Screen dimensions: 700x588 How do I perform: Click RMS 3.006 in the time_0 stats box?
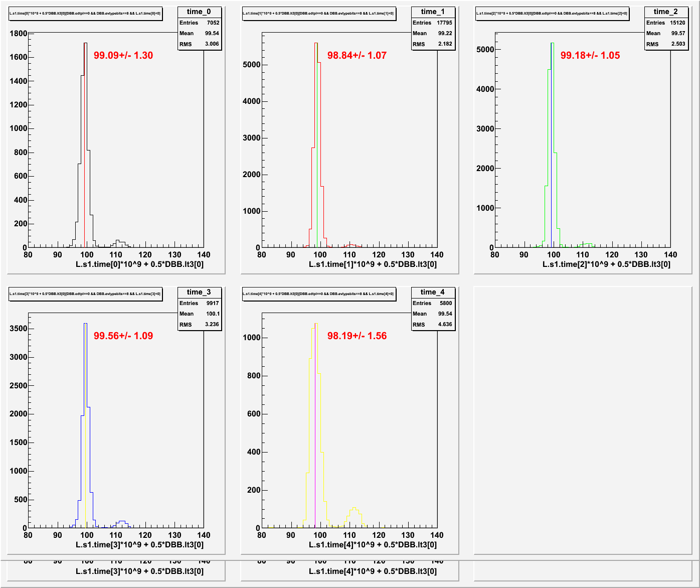coord(199,44)
